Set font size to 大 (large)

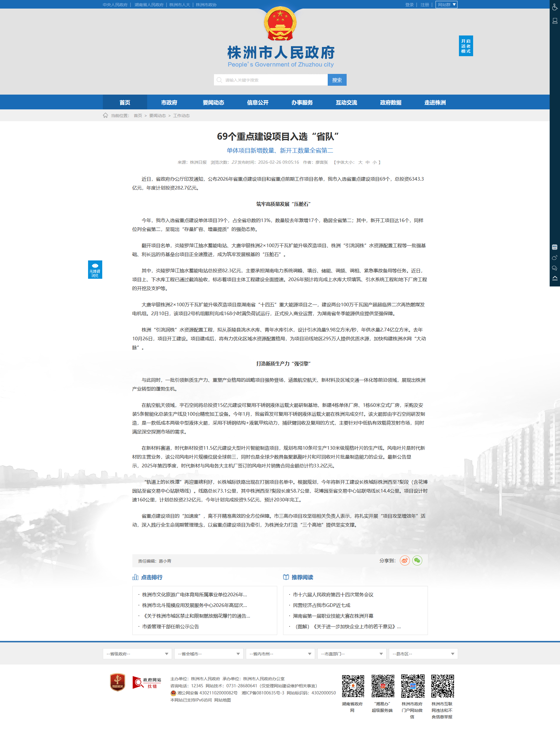pos(360,162)
